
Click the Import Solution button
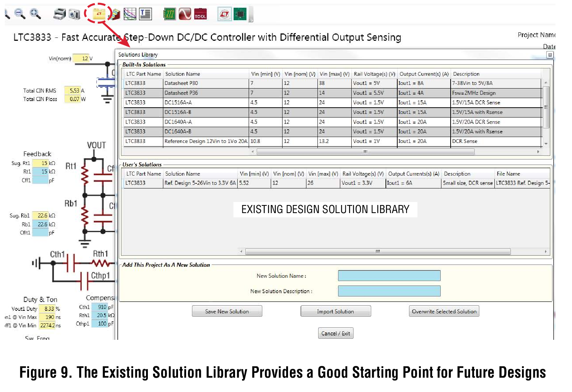click(335, 311)
